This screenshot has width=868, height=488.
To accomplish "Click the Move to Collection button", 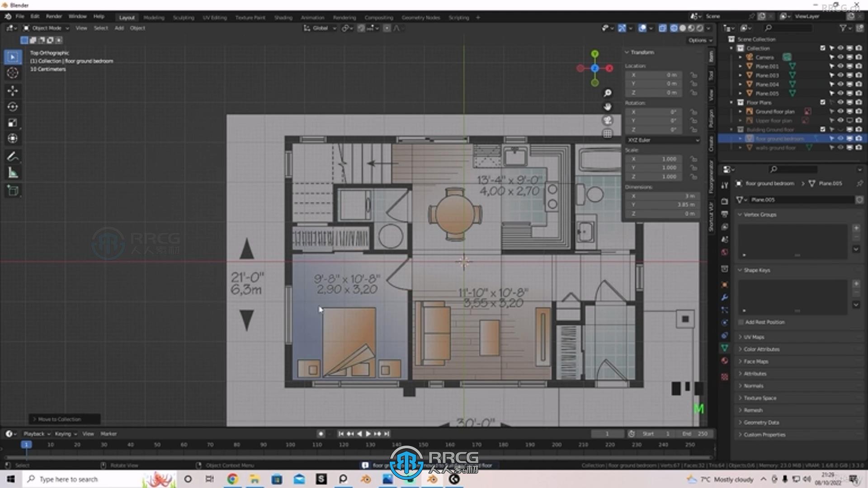I will (59, 419).
